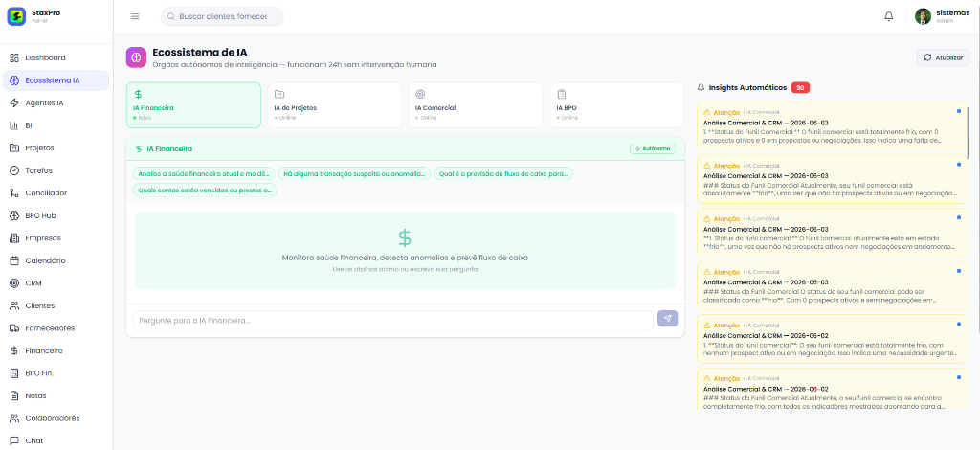Open BPO Fin. calculator icon in sidebar

(x=14, y=373)
